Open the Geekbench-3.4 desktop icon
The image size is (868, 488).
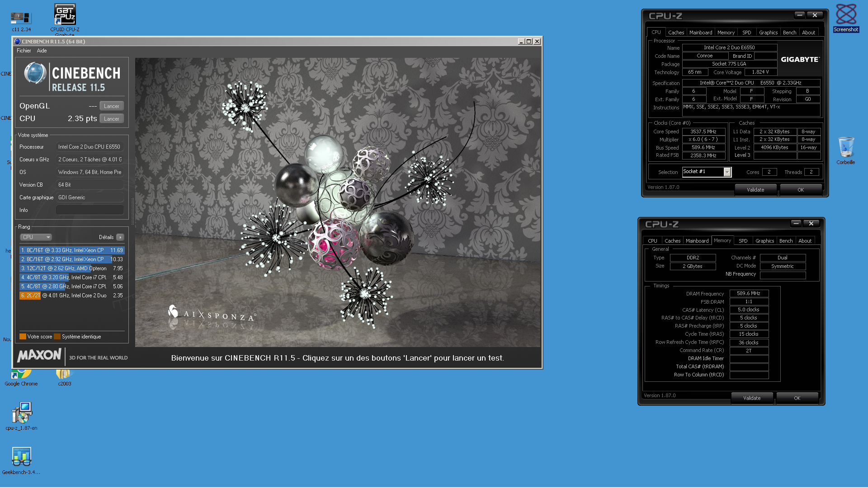pos(21,460)
